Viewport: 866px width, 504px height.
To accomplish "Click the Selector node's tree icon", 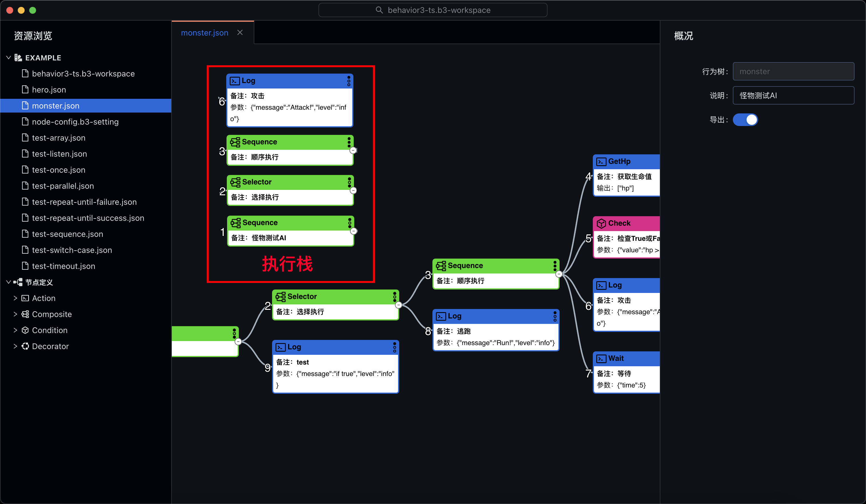I will 280,296.
